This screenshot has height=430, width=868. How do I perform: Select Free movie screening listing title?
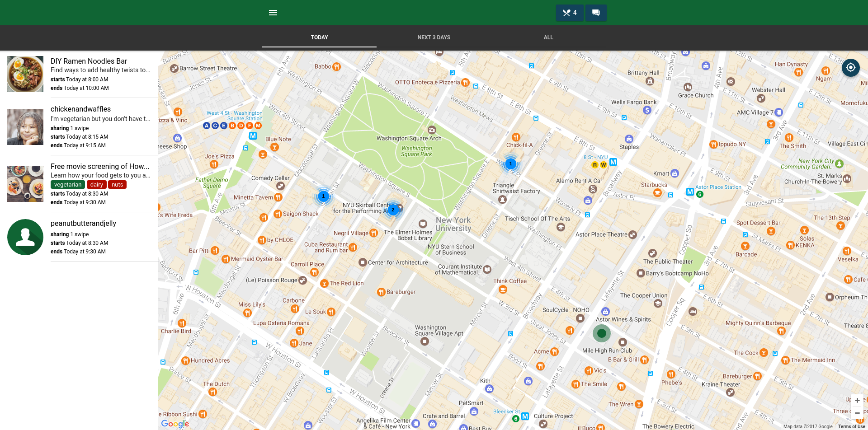(100, 166)
